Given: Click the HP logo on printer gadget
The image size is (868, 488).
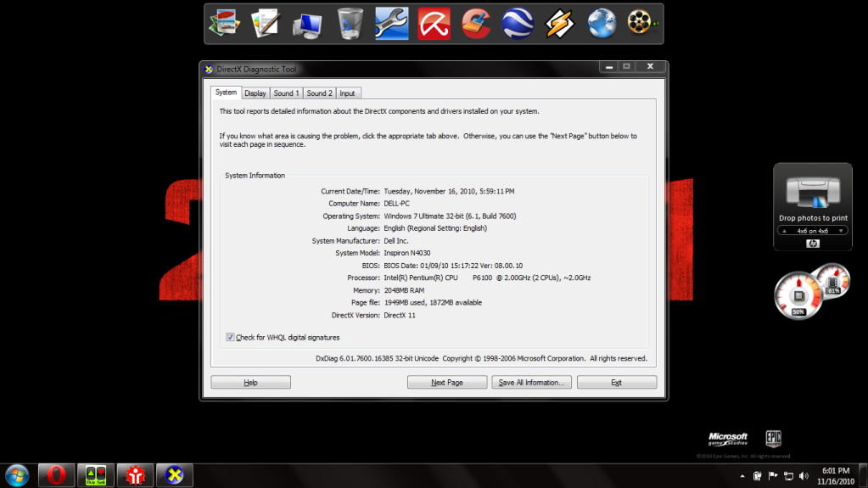Looking at the screenshot, I should point(813,244).
